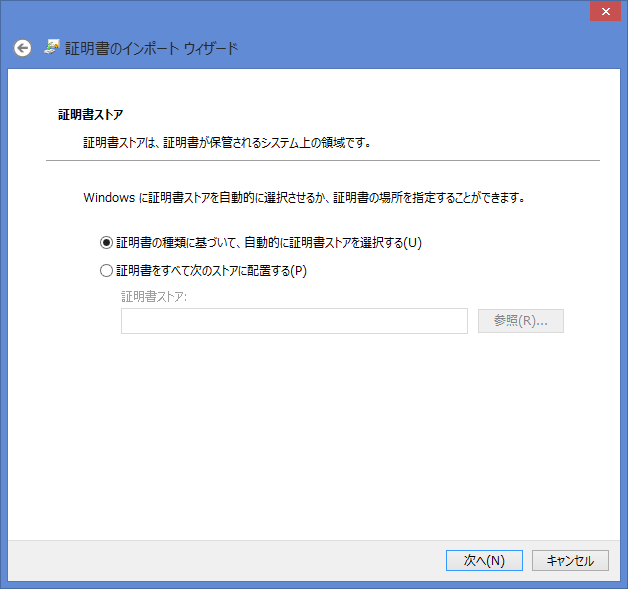Screen dimensions: 628x589
Task: Click the 証明書ストア text input field
Action: (294, 321)
